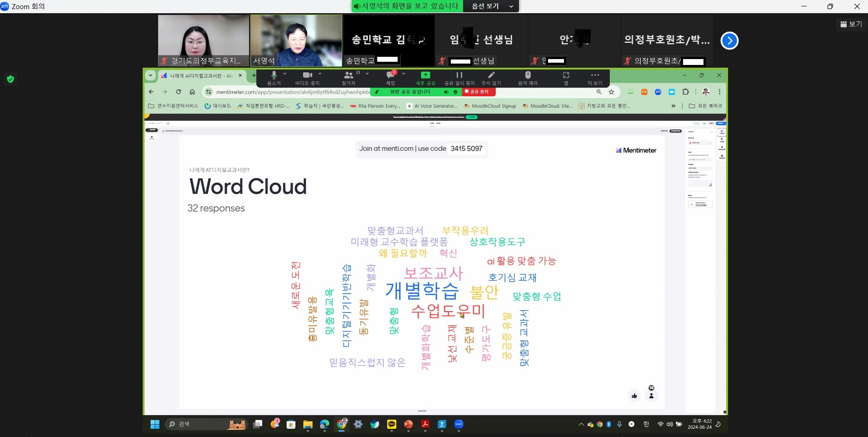
Task: Show next participants with blue arrow
Action: (x=729, y=40)
